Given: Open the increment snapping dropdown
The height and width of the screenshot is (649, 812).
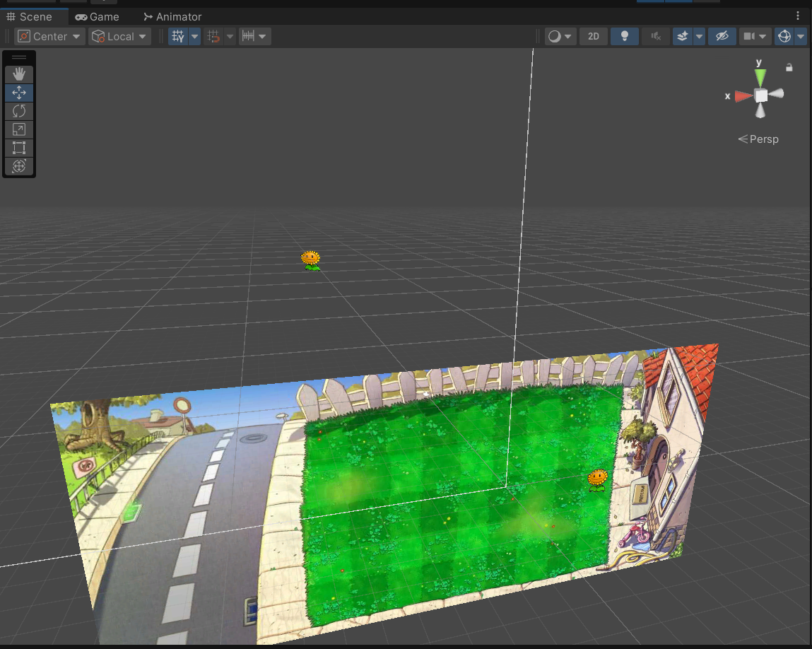Looking at the screenshot, I should point(255,36).
